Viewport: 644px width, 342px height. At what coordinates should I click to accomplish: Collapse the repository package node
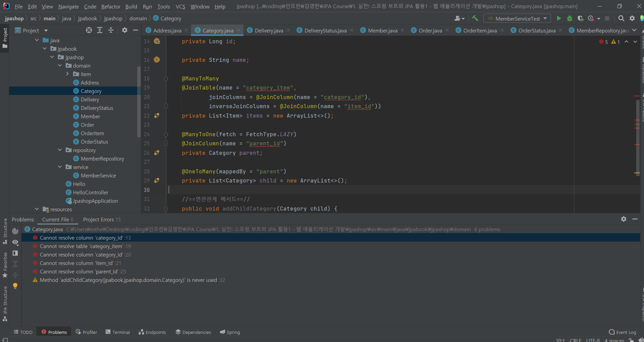click(x=60, y=150)
